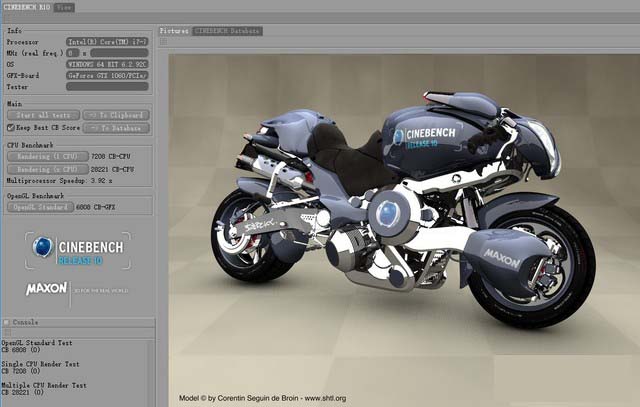Screen dimensions: 640x407
Task: Copy results with To Clipboard button
Action: click(x=116, y=115)
